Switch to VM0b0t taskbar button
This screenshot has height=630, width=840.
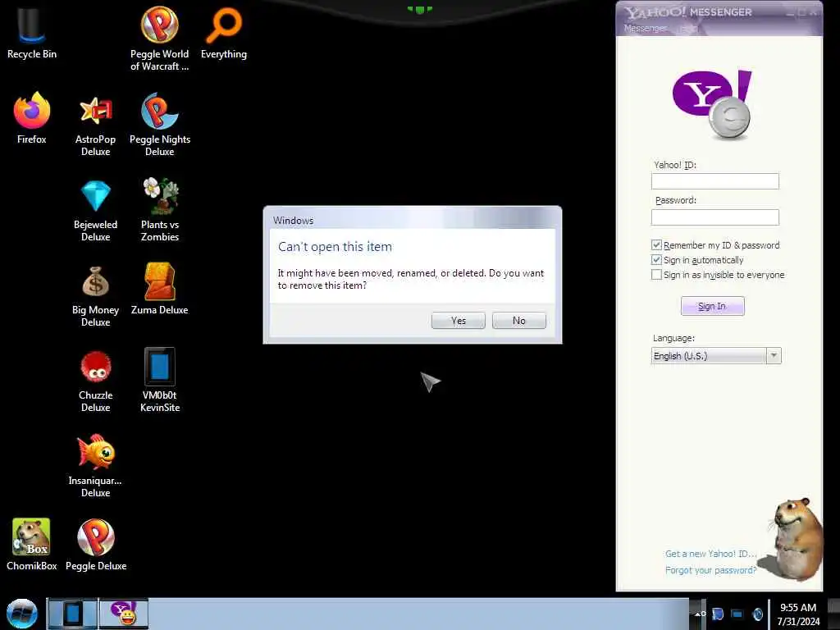(x=72, y=614)
